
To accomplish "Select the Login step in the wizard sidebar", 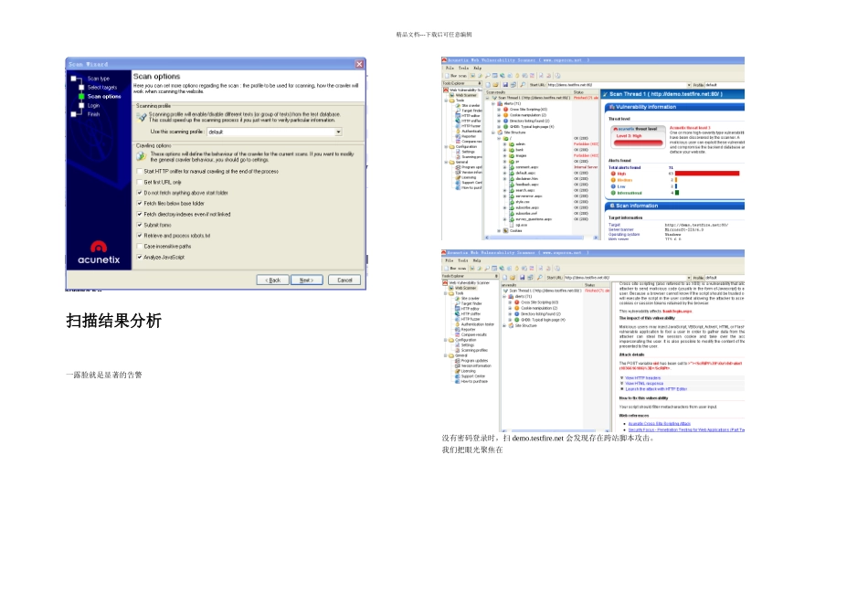I will point(93,105).
